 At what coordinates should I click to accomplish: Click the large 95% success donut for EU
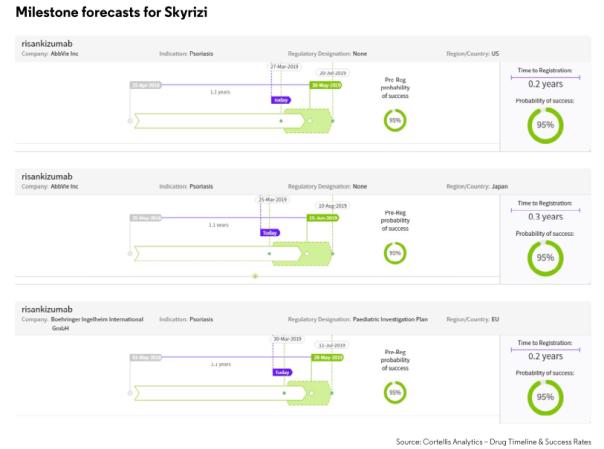(x=545, y=397)
